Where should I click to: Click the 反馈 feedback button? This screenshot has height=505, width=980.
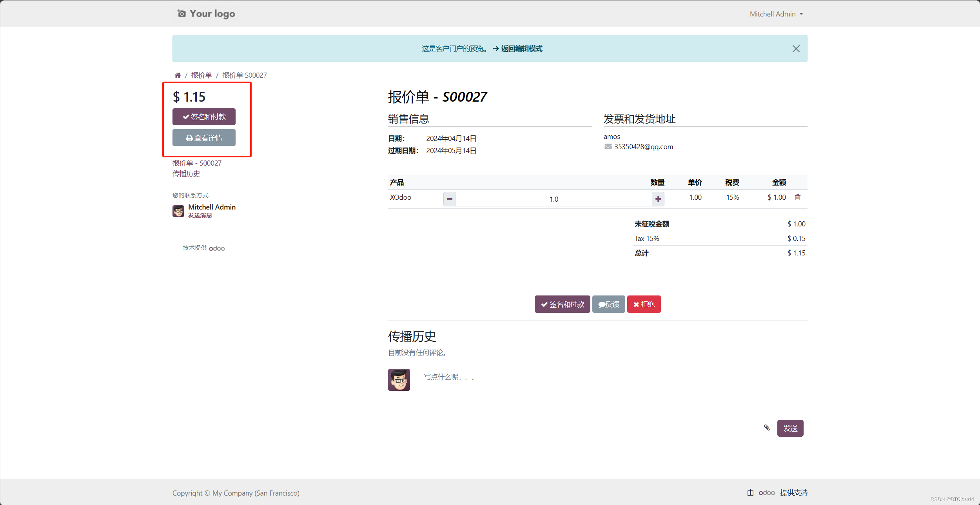pyautogui.click(x=608, y=304)
